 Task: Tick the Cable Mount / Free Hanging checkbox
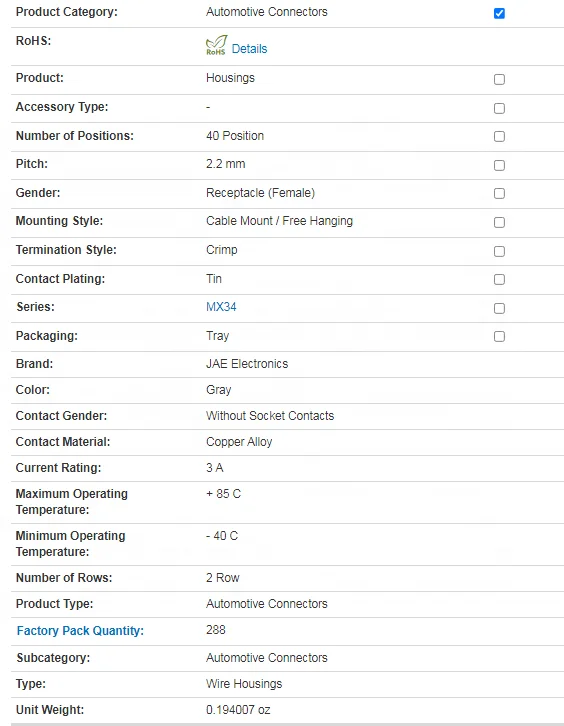pyautogui.click(x=499, y=223)
